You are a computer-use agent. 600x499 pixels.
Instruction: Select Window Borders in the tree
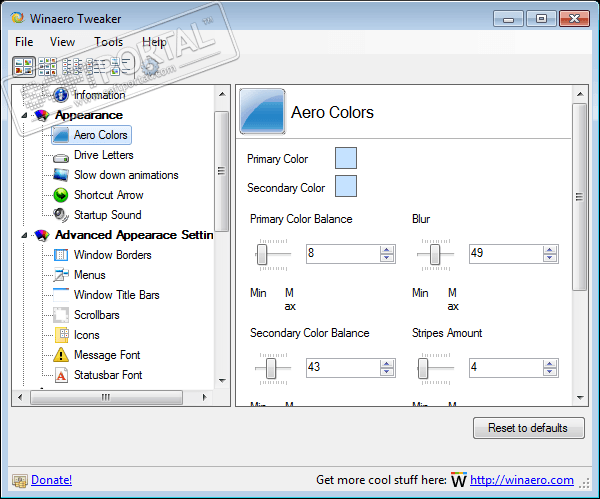click(x=112, y=255)
